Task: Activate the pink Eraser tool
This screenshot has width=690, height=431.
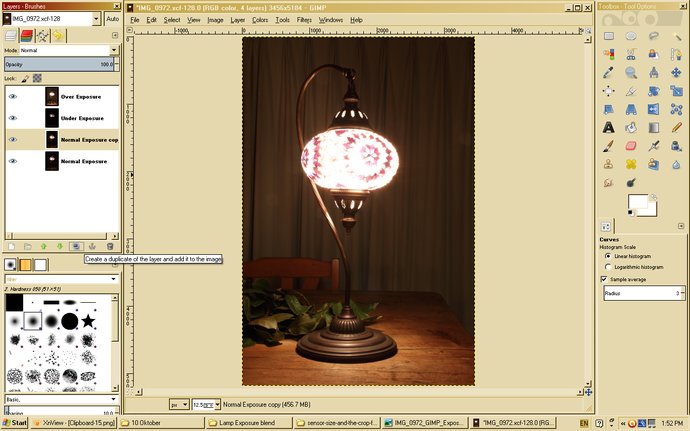Action: click(631, 146)
